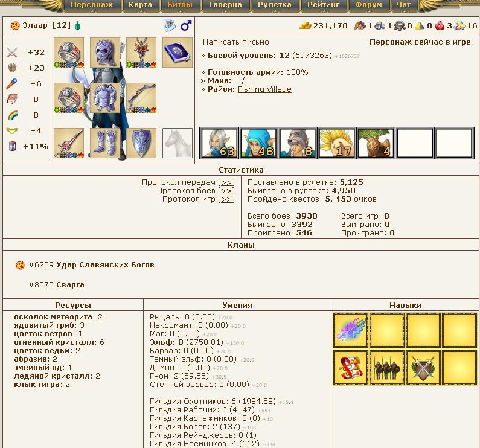
Task: Click Написать письмо link
Action: click(x=236, y=42)
